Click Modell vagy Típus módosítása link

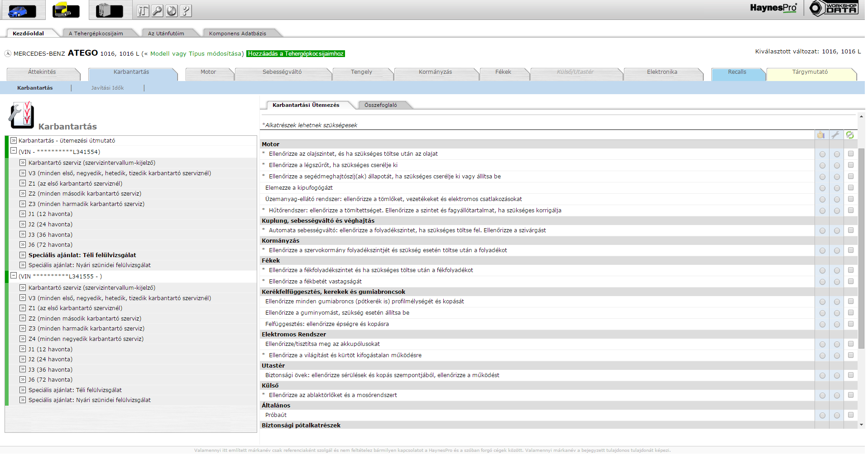tap(196, 54)
